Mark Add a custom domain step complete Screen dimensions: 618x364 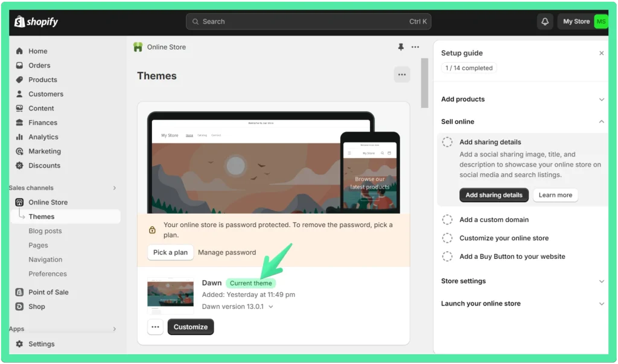[447, 220]
